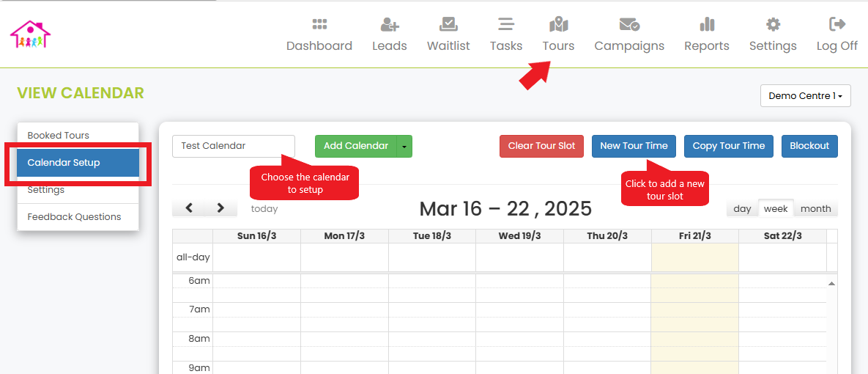Switch the calendar to month view

click(x=816, y=209)
